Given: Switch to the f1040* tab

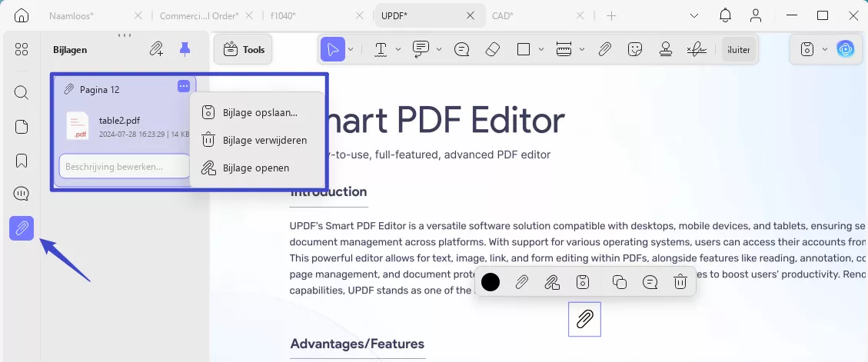Looking at the screenshot, I should click(x=283, y=15).
